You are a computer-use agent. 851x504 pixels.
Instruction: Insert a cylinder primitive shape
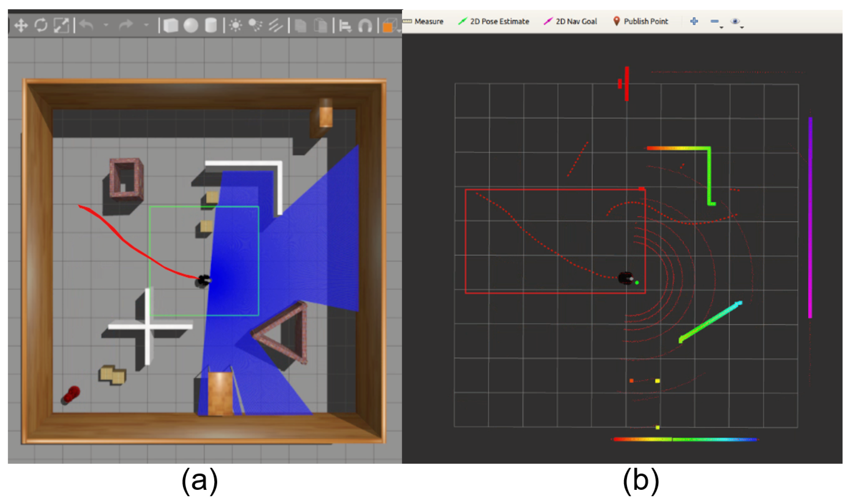[x=211, y=26]
